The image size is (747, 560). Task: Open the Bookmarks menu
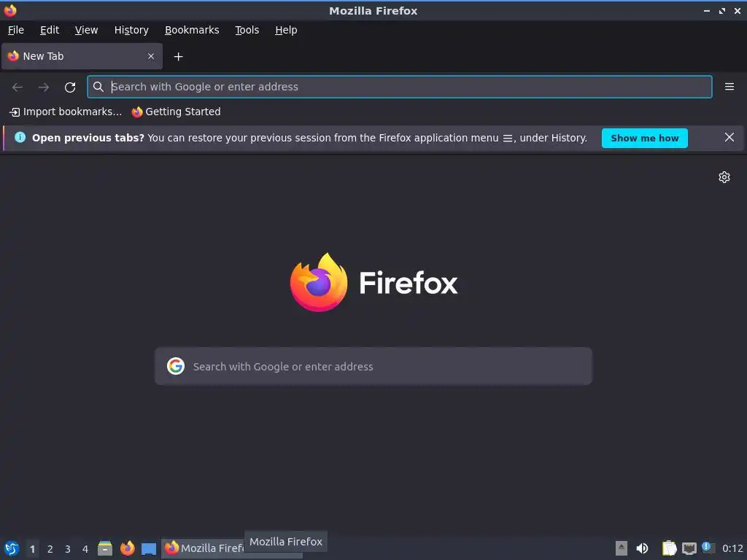tap(192, 30)
